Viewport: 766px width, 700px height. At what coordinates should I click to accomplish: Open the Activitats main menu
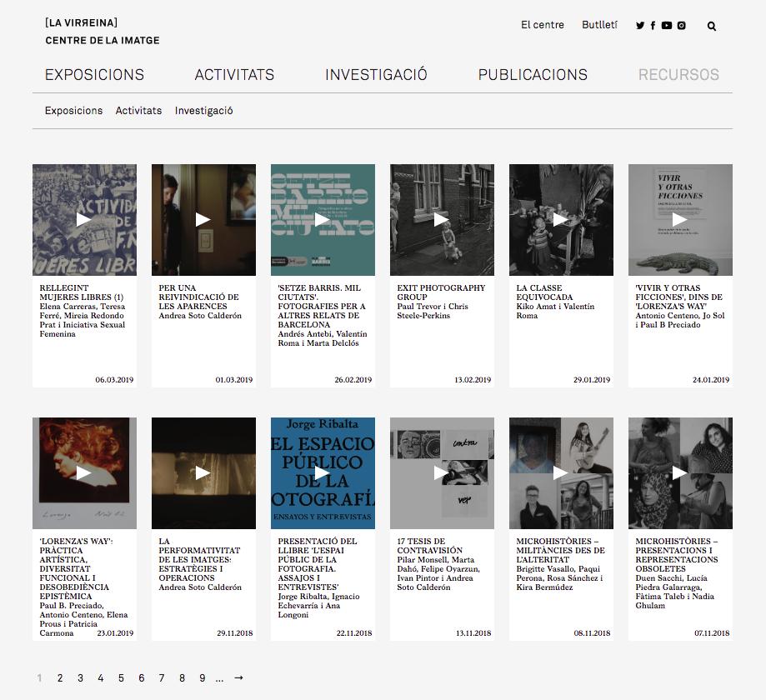[234, 75]
